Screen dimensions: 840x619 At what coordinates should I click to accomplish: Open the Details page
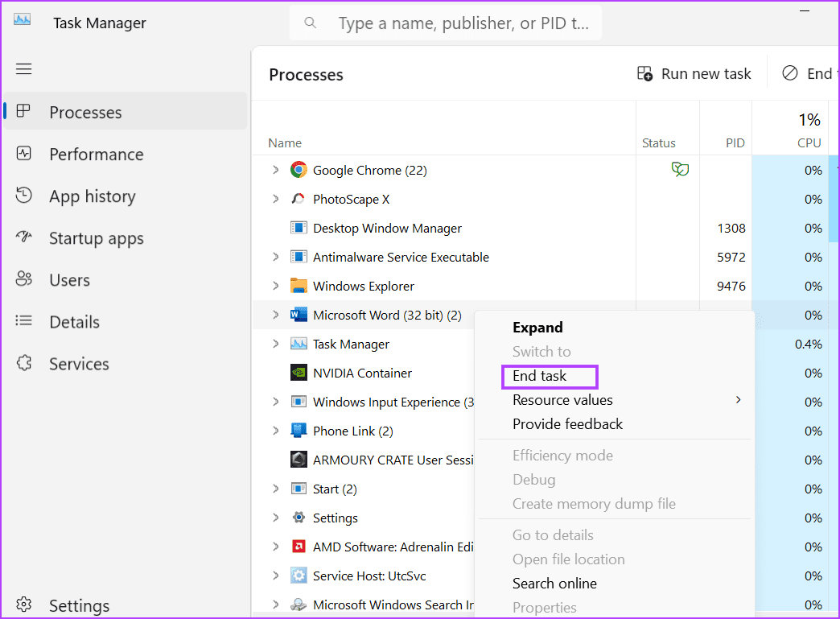click(x=126, y=321)
